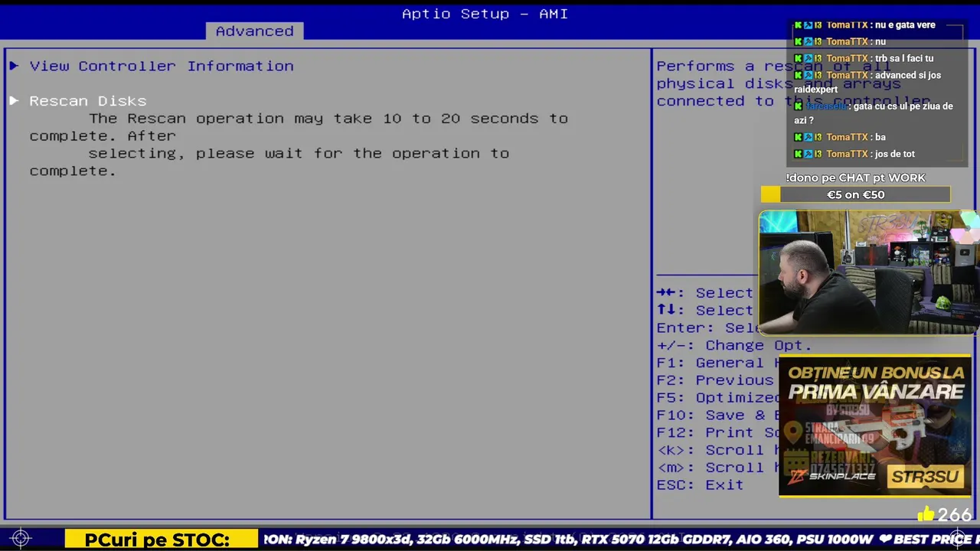Click chat message 'nu e gata vere'

pyautogui.click(x=904, y=24)
